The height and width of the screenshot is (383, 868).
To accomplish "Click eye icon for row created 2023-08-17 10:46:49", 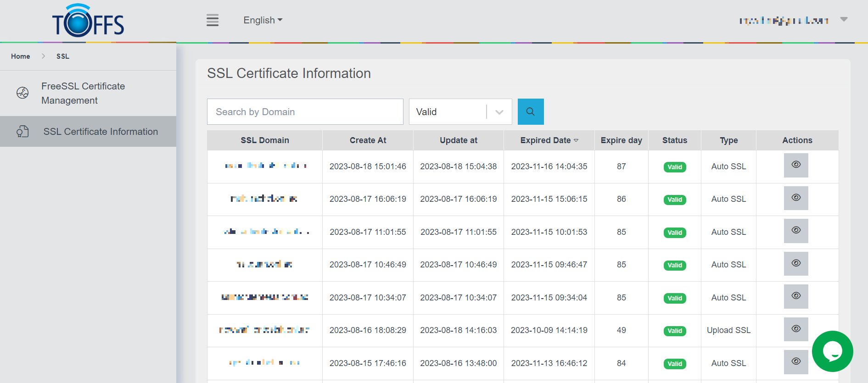I will click(x=795, y=263).
